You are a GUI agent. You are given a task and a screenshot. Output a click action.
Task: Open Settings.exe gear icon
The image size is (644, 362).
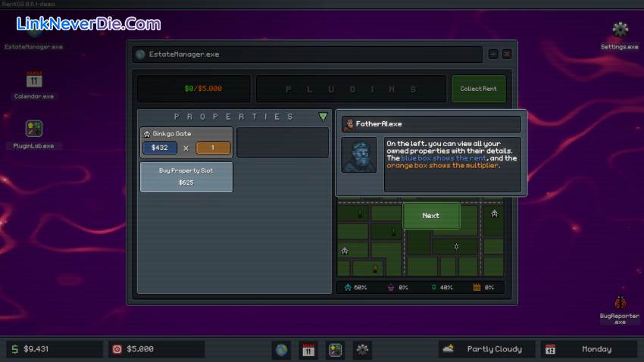tap(620, 30)
